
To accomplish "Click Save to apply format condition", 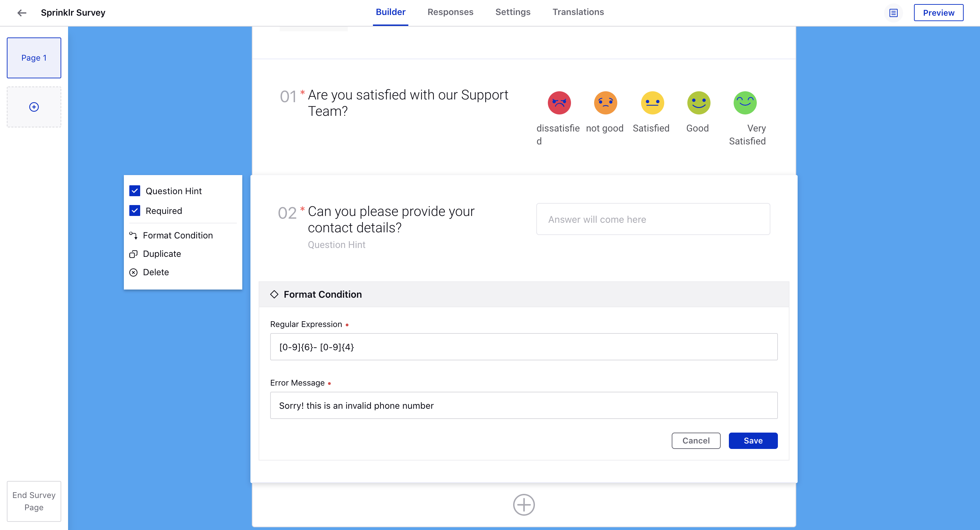I will (x=753, y=440).
